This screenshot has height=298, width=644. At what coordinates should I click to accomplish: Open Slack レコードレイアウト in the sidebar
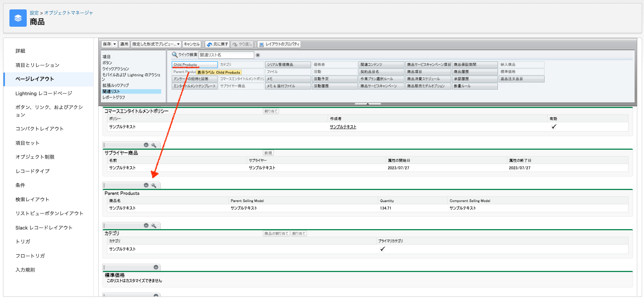[44, 228]
